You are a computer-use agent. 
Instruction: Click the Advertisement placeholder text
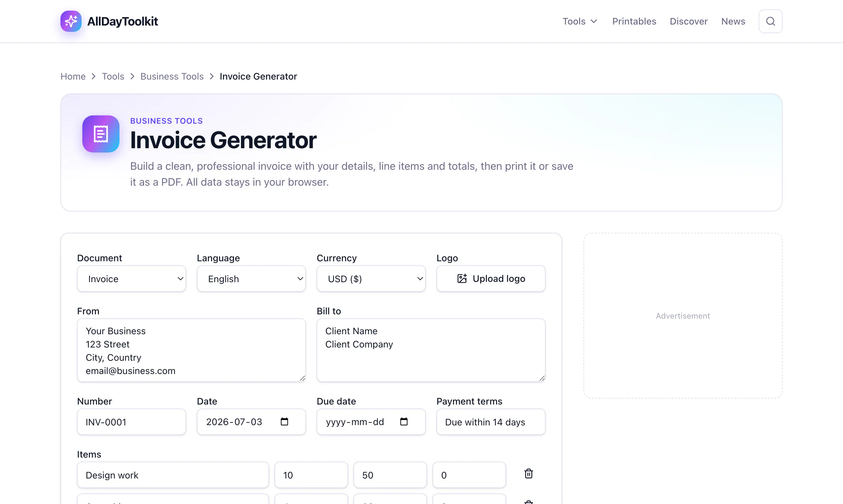tap(683, 316)
